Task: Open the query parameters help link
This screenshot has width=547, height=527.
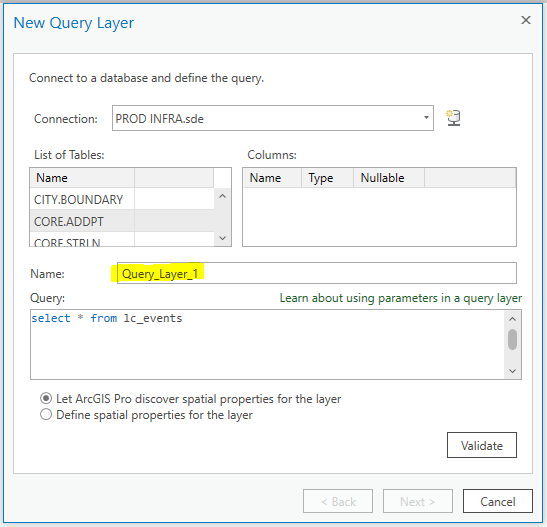Action: 401,298
